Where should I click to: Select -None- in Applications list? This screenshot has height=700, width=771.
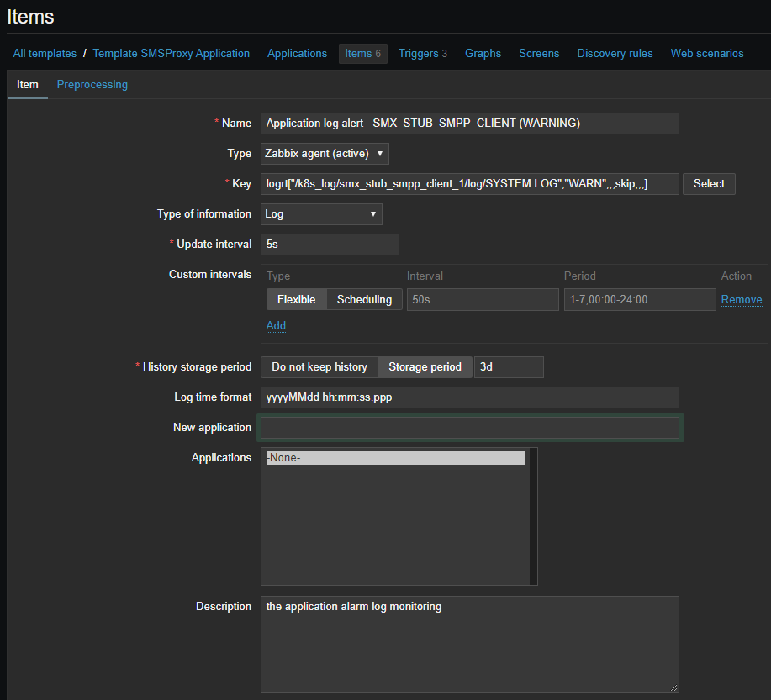[395, 458]
